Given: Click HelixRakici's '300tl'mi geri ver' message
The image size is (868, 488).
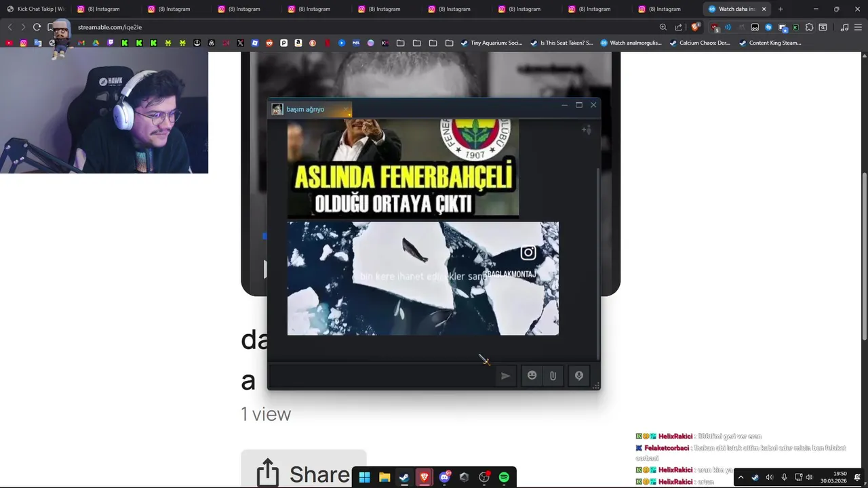Looking at the screenshot, I should [730, 436].
